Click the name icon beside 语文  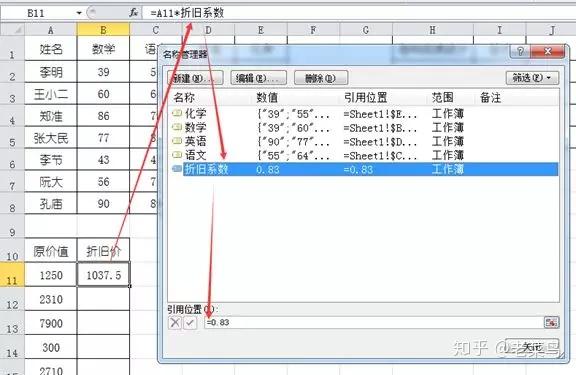[177, 155]
